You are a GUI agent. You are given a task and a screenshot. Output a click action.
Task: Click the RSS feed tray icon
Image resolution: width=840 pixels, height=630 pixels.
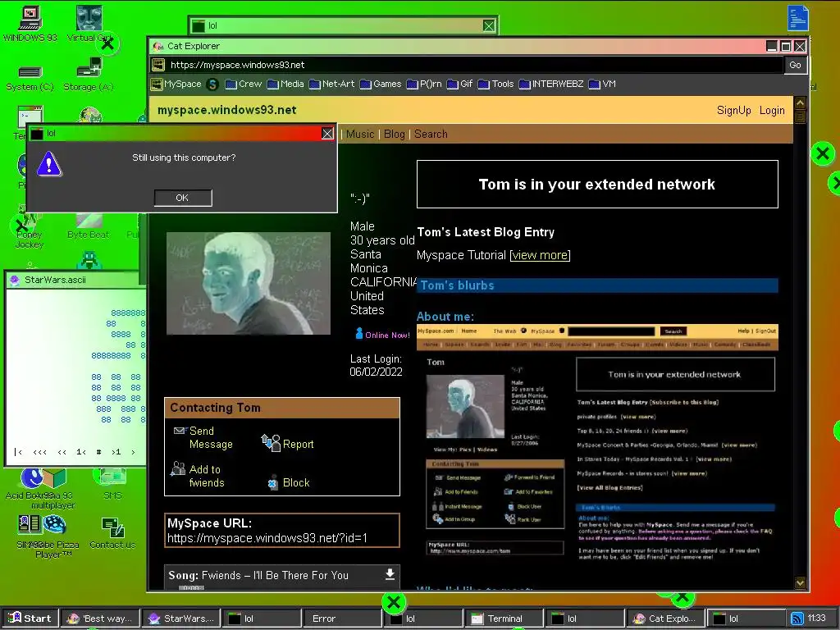pyautogui.click(x=797, y=619)
